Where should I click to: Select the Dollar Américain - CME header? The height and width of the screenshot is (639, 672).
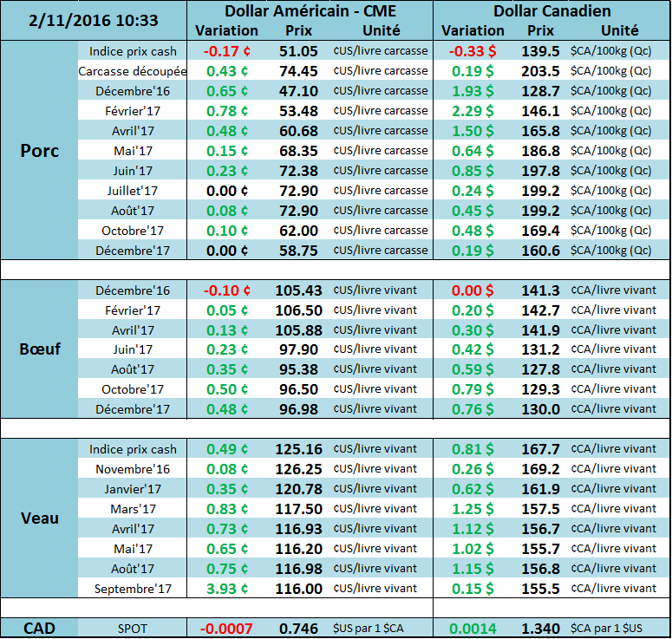(310, 11)
